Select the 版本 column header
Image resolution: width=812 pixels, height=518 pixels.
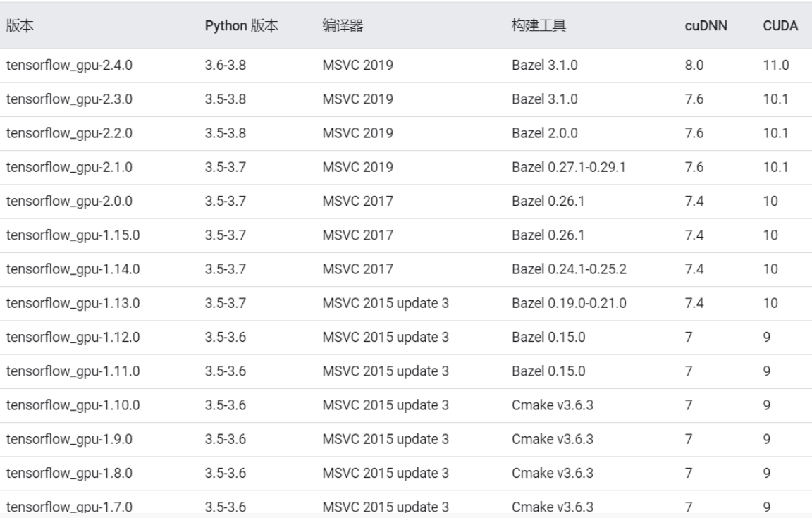(x=20, y=25)
